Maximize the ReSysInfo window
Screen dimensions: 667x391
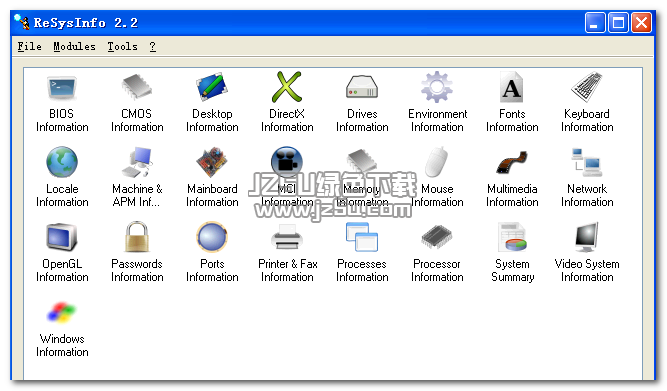(x=618, y=23)
